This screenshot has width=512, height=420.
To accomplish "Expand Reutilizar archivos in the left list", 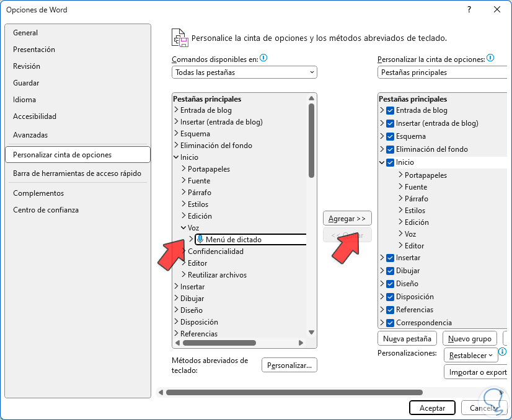I will (x=183, y=274).
